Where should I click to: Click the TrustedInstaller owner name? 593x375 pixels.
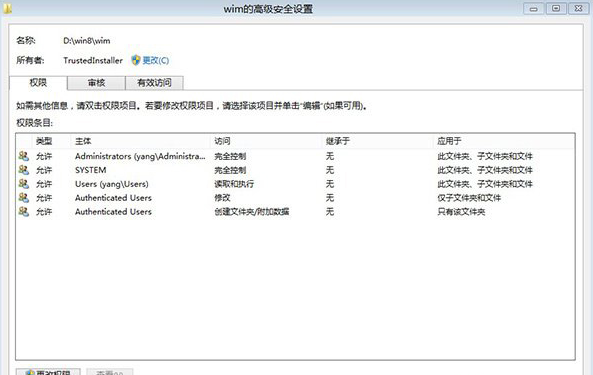pos(93,60)
